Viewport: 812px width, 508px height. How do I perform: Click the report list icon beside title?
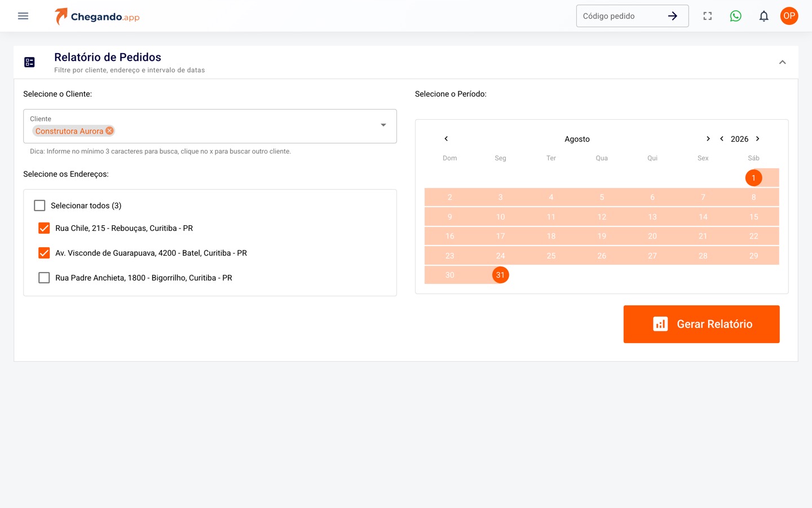(x=30, y=62)
